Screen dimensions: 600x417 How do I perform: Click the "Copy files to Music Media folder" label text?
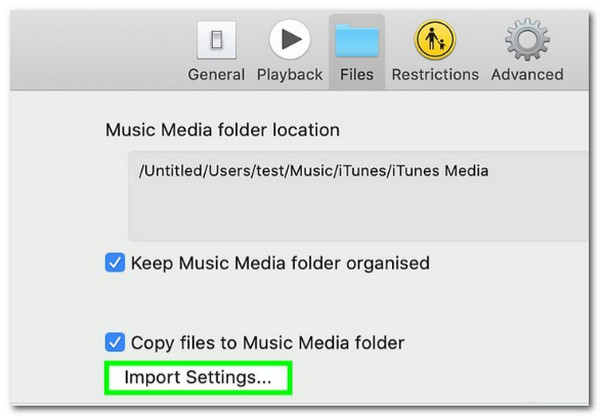click(267, 342)
